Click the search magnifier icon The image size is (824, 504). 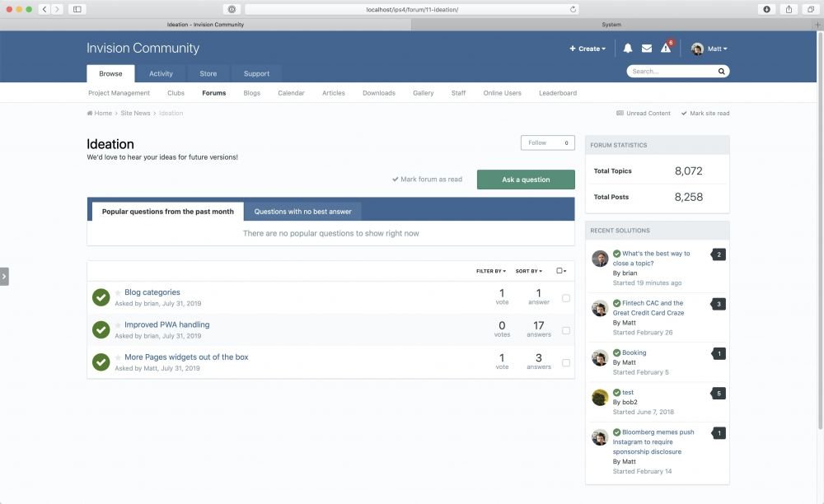pyautogui.click(x=722, y=72)
